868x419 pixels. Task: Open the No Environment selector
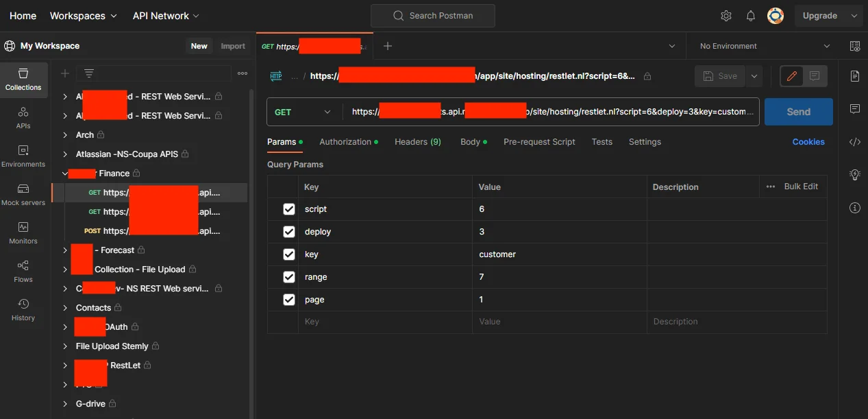765,46
